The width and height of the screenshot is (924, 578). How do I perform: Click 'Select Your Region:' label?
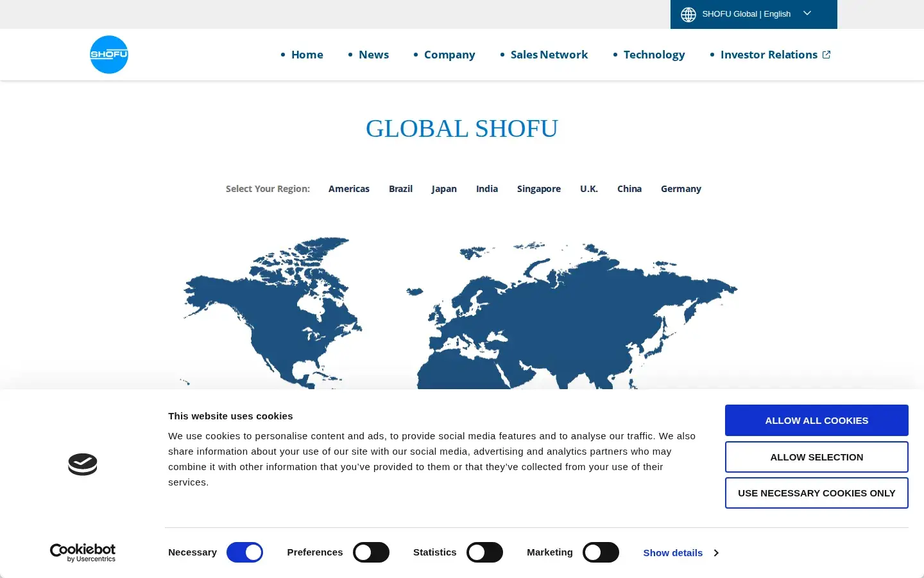click(268, 189)
